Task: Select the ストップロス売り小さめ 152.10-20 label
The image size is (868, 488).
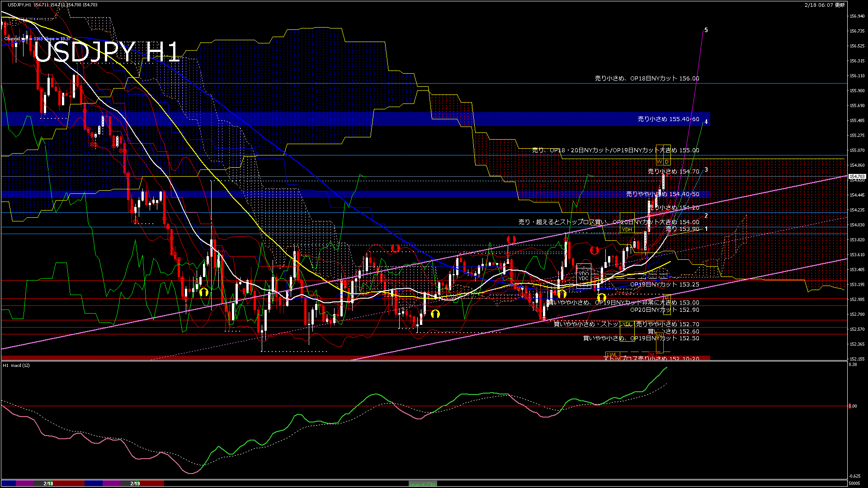Action: [651, 358]
